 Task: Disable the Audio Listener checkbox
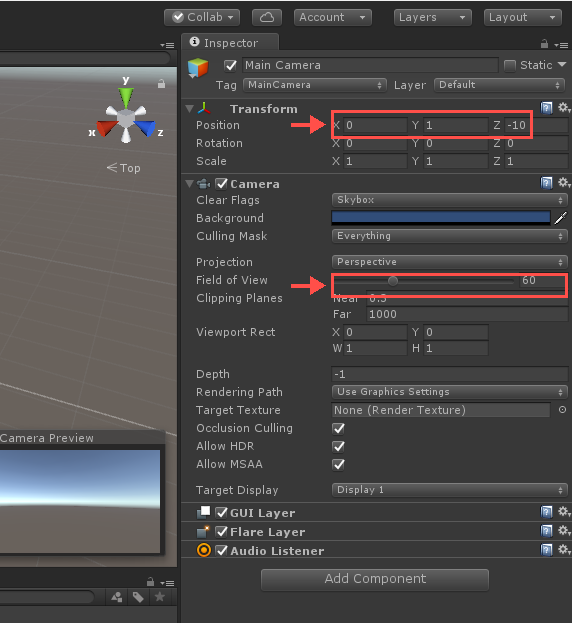tap(221, 550)
